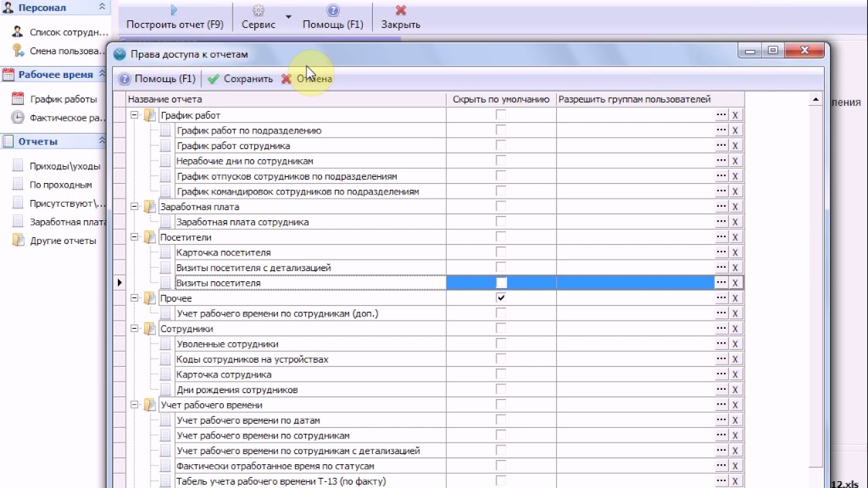This screenshot has height=488, width=868.
Task: Collapse the Заработная плата tree node
Action: [134, 207]
